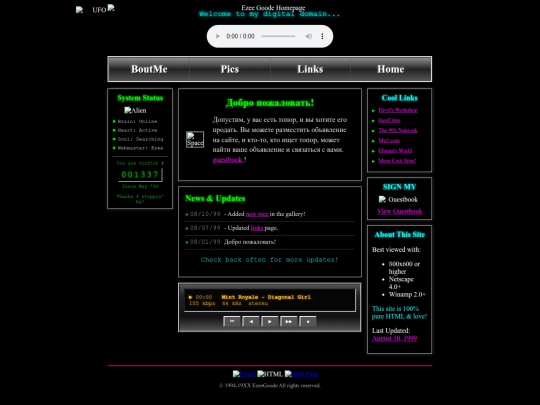Screen dimensions: 540x405
Task: Visit the Ebaum's World link
Action: coord(395,150)
